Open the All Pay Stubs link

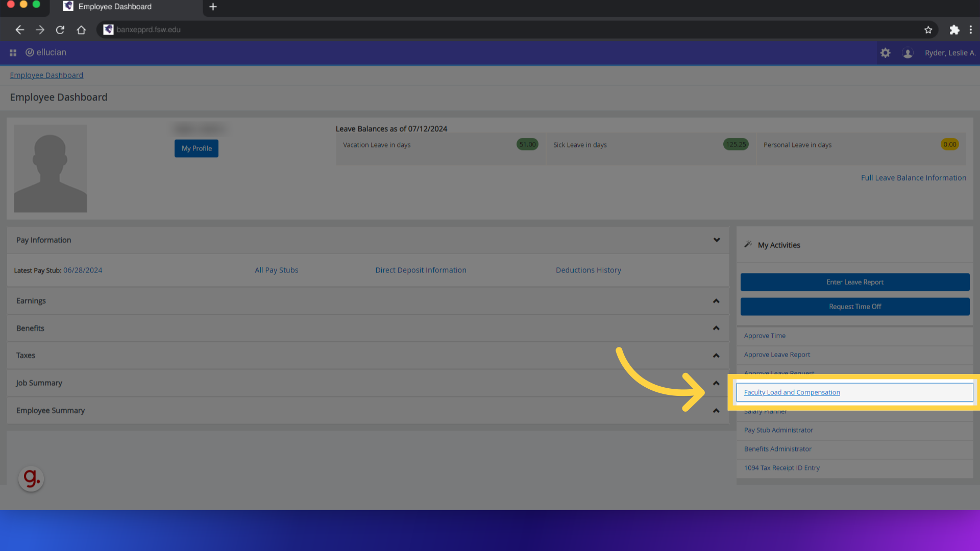277,270
